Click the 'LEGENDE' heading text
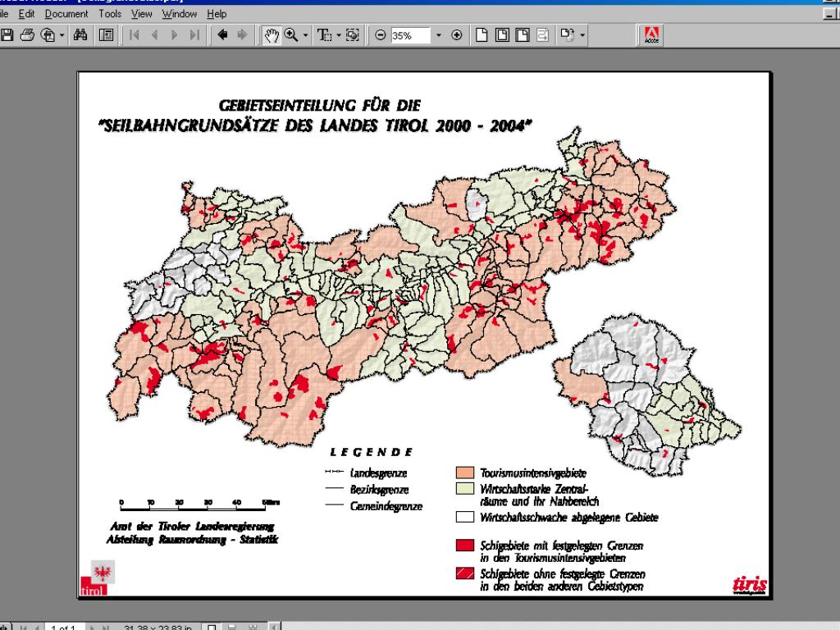This screenshot has height=630, width=840. tap(372, 452)
